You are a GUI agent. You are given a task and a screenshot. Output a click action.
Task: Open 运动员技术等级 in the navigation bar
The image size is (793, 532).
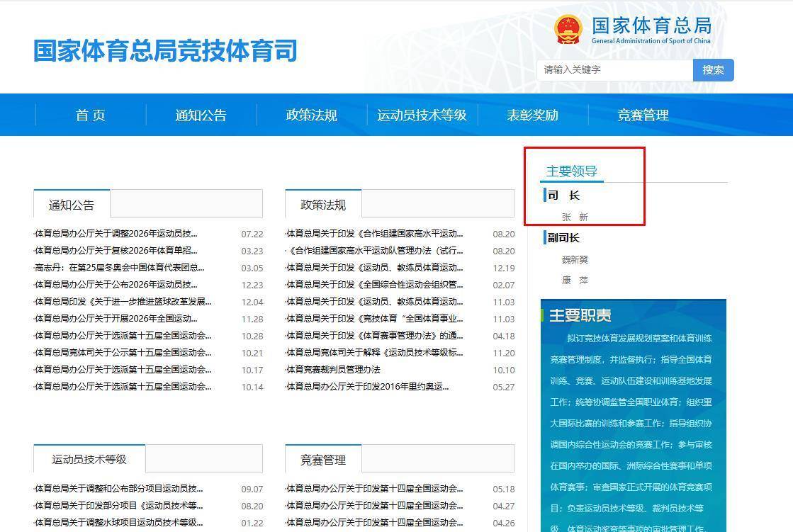coord(422,115)
